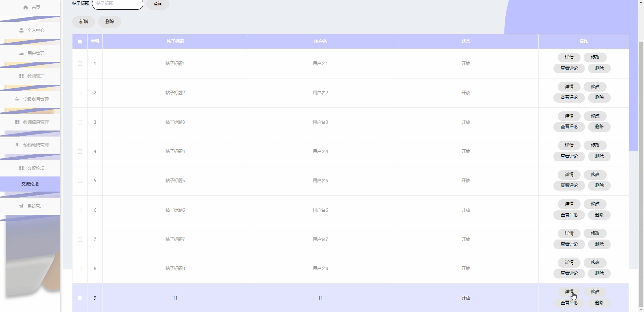View comments 查看评论 for 帖子标题1
This screenshot has width=644, height=312.
click(569, 68)
